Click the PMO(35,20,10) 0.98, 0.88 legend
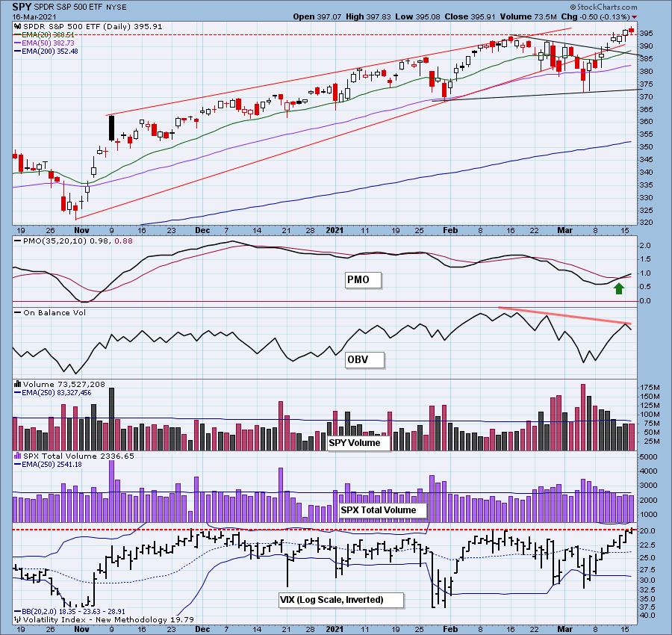 click(74, 241)
